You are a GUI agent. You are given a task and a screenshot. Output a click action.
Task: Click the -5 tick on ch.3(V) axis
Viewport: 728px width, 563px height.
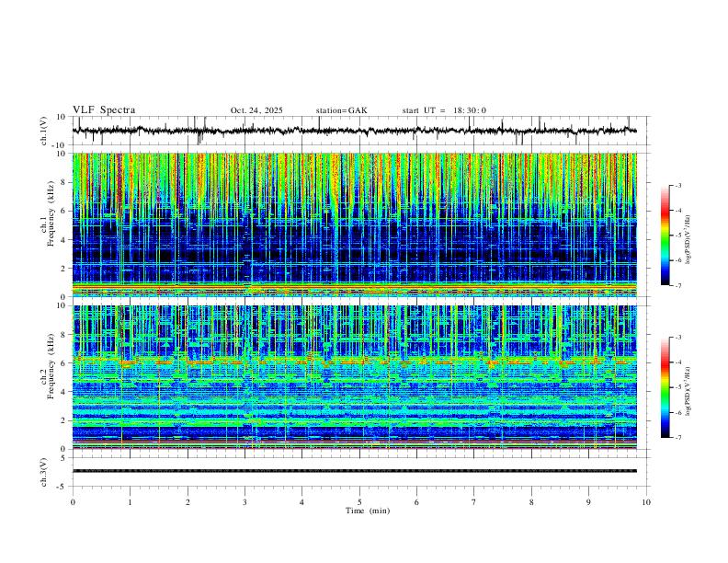click(62, 487)
